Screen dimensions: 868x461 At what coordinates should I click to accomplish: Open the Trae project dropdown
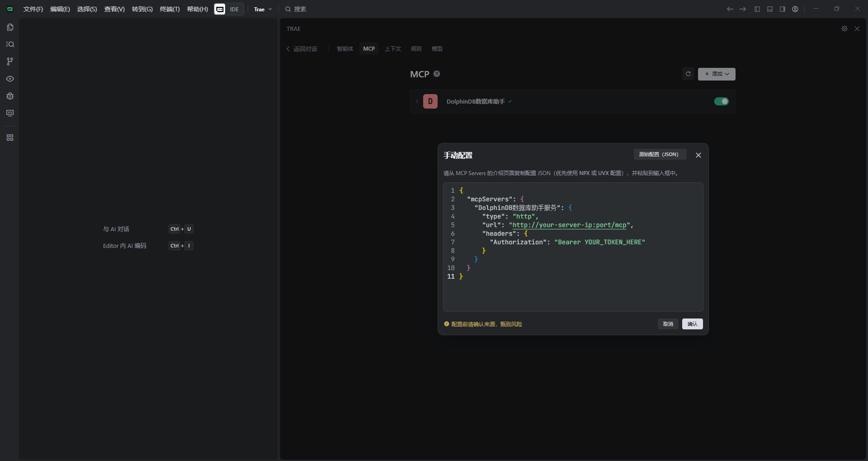click(x=263, y=9)
